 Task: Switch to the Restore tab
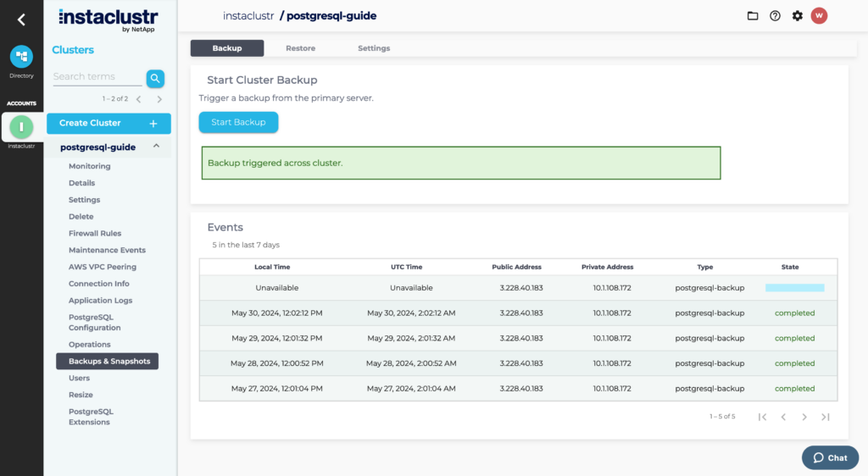pos(300,48)
